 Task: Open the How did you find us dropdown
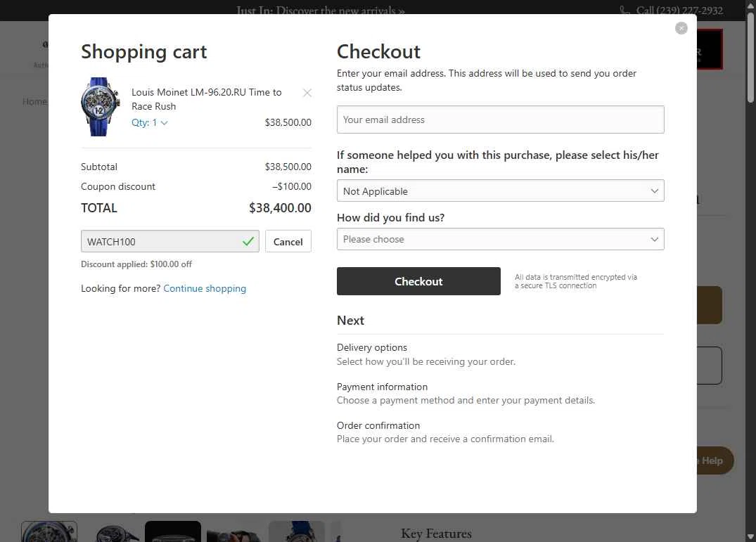(x=500, y=240)
